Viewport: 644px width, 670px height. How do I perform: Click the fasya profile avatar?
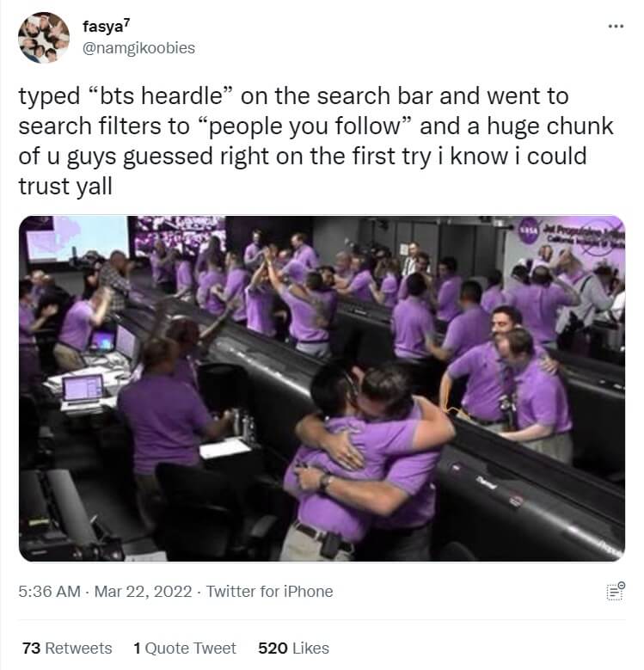(44, 38)
